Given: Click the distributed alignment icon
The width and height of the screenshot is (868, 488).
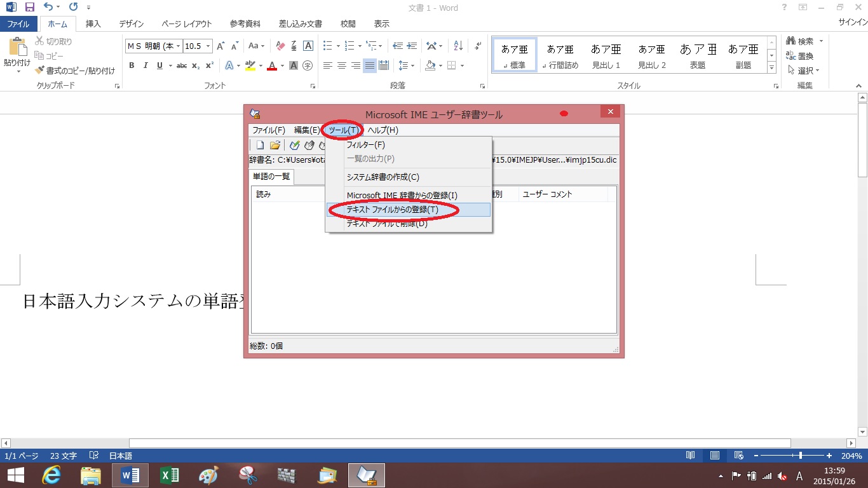Looking at the screenshot, I should coord(384,65).
